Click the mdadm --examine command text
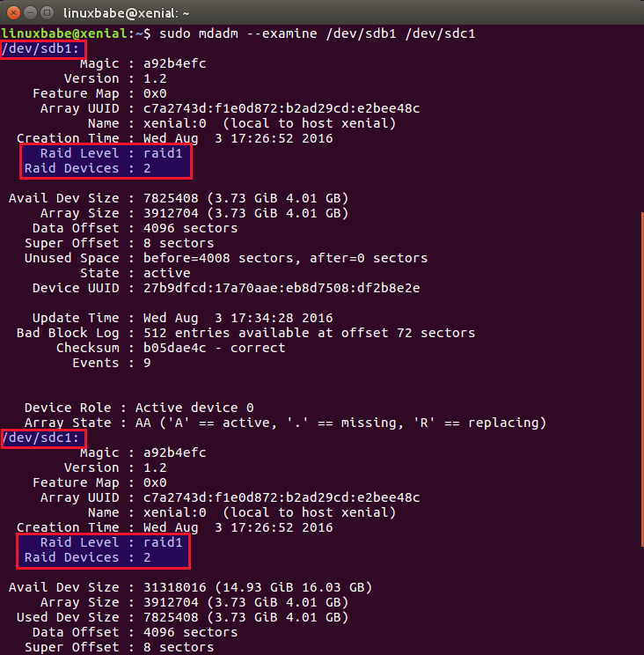644x655 pixels. tap(318, 33)
